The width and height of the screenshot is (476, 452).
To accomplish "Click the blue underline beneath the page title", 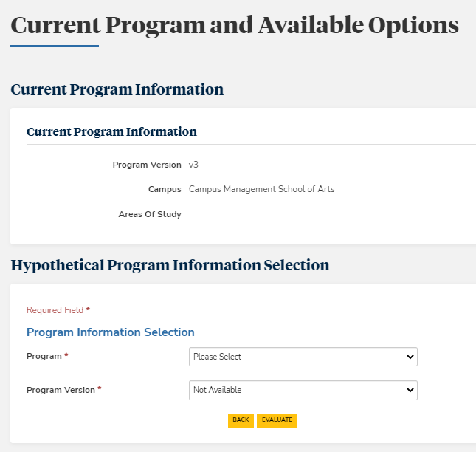I will coord(55,47).
